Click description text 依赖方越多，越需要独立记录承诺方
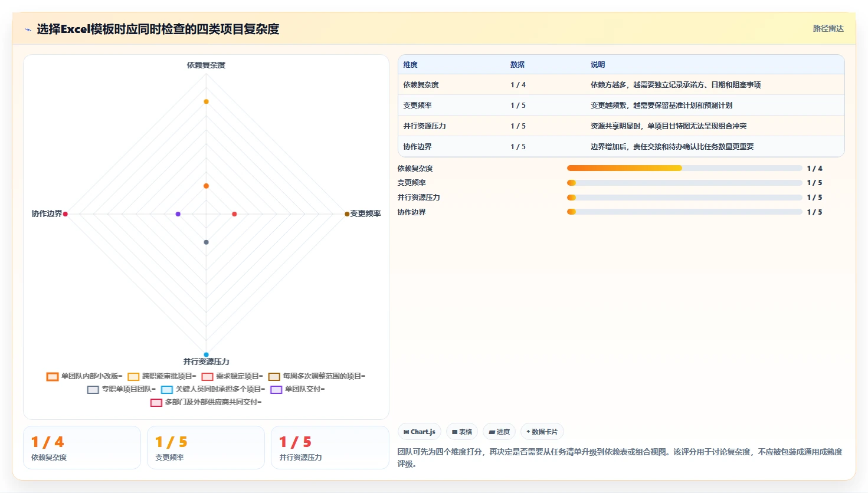The image size is (868, 493). pyautogui.click(x=676, y=85)
